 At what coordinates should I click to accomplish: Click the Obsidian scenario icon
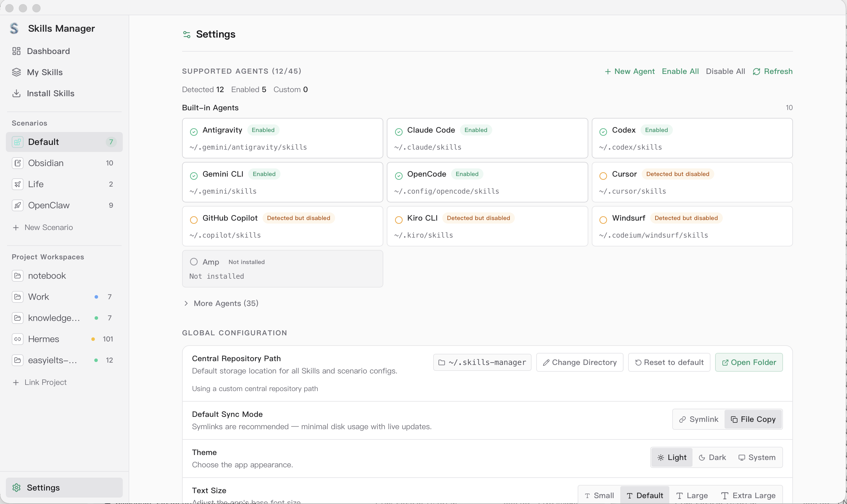[x=18, y=163]
